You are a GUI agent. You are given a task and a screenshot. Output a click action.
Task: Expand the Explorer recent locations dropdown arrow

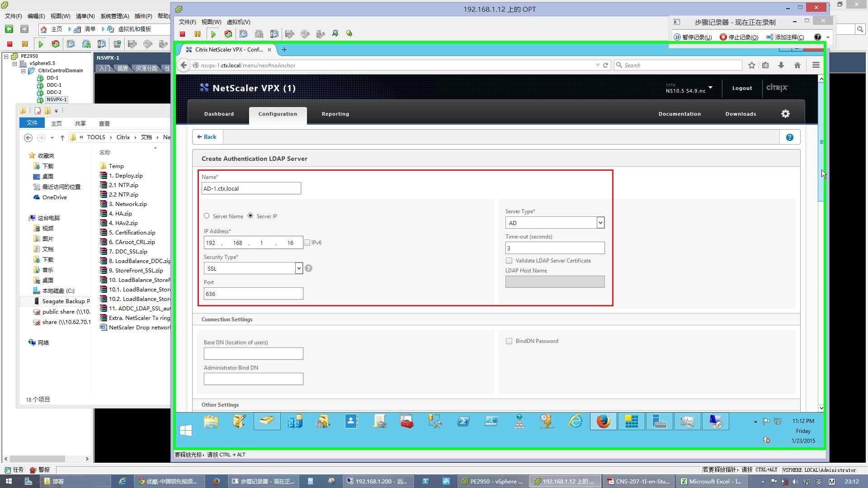point(52,138)
